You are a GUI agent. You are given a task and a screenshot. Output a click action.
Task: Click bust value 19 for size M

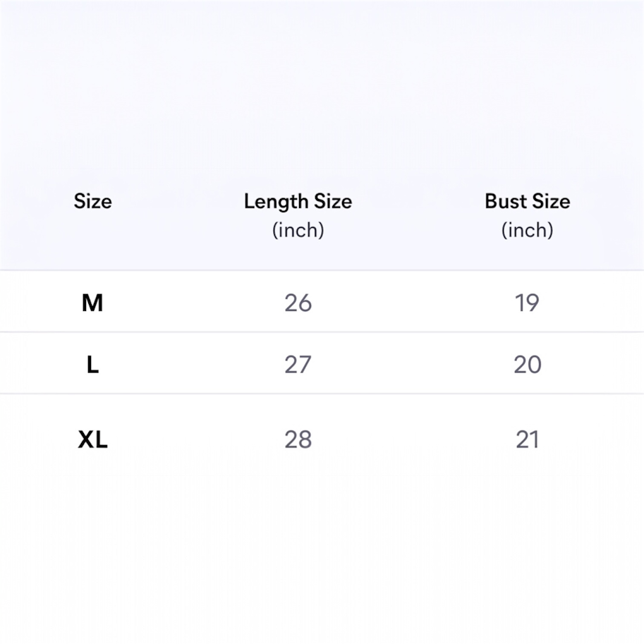[527, 303]
